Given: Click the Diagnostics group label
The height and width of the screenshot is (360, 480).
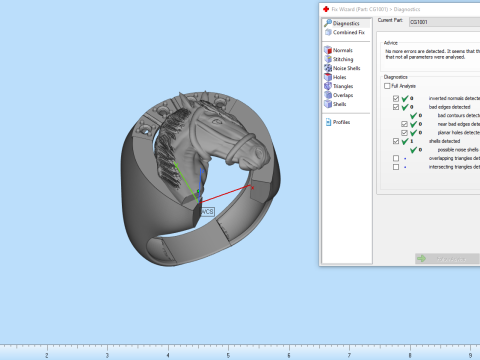Looking at the screenshot, I should pos(395,77).
